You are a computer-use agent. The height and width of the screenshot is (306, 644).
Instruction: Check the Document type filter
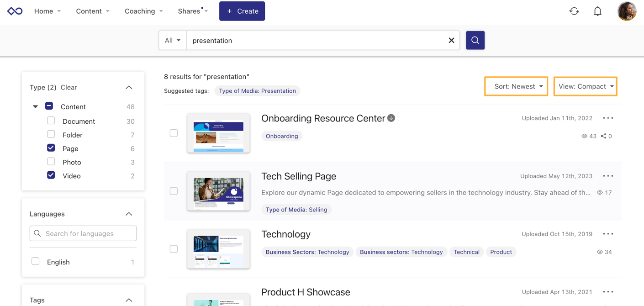pyautogui.click(x=51, y=121)
